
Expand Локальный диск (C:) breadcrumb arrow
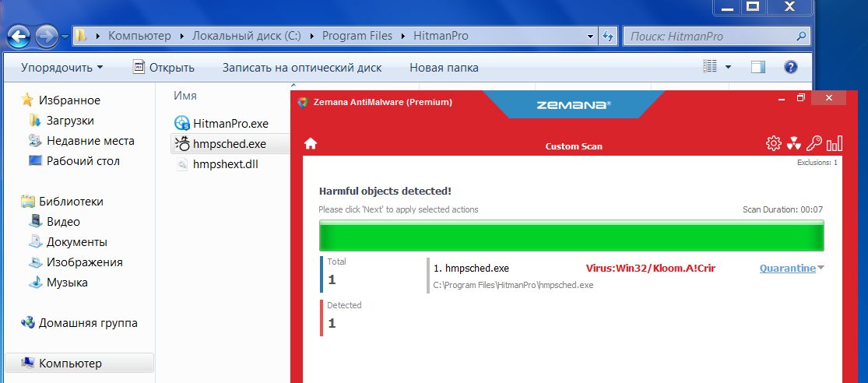click(x=311, y=37)
